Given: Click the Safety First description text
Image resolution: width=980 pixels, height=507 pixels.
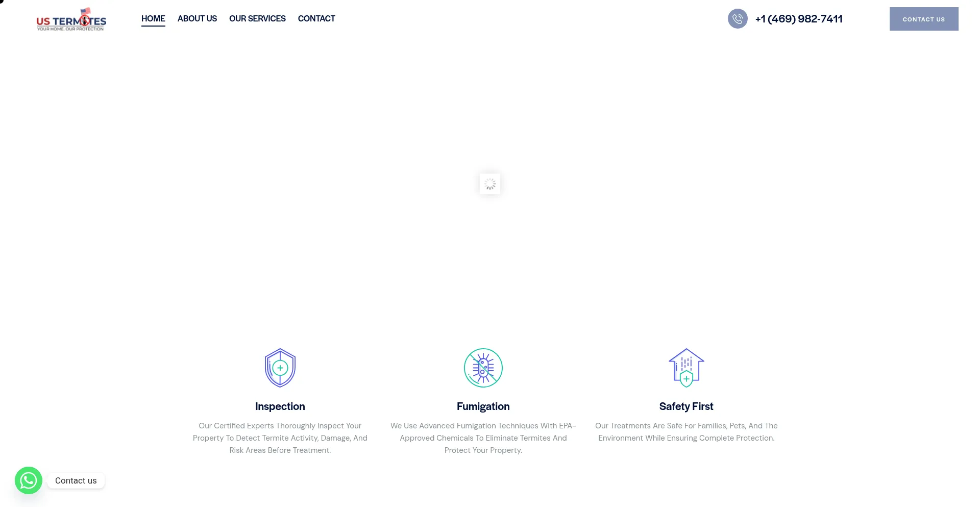Looking at the screenshot, I should point(687,432).
